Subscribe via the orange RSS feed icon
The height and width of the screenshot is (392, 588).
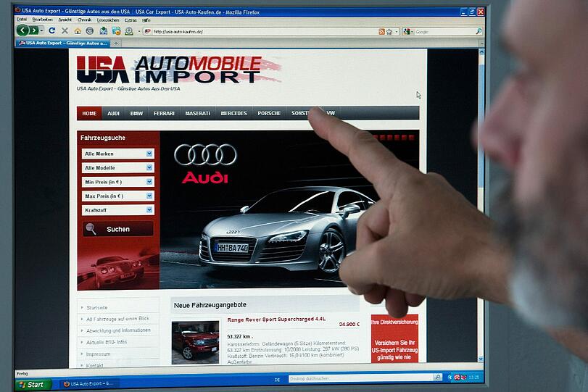click(382, 32)
